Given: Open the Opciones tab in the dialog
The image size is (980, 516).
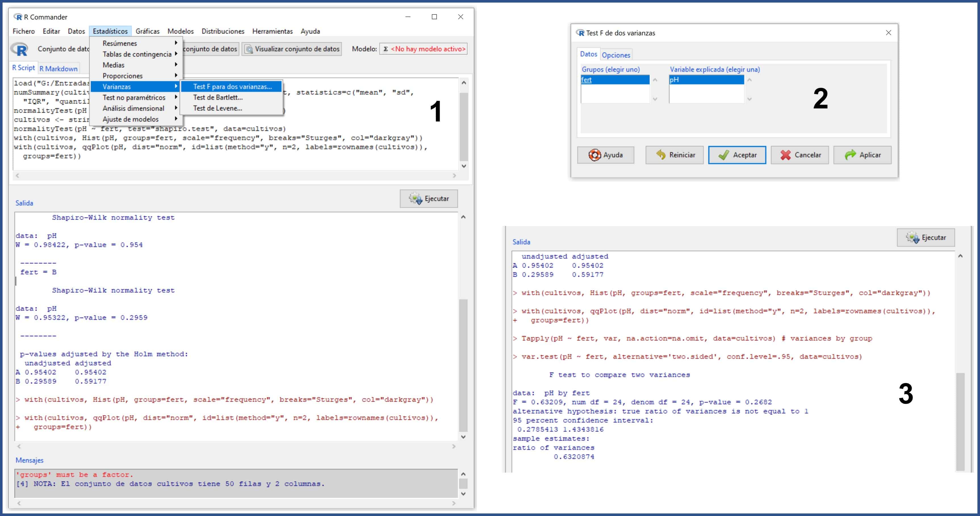Looking at the screenshot, I should click(615, 55).
